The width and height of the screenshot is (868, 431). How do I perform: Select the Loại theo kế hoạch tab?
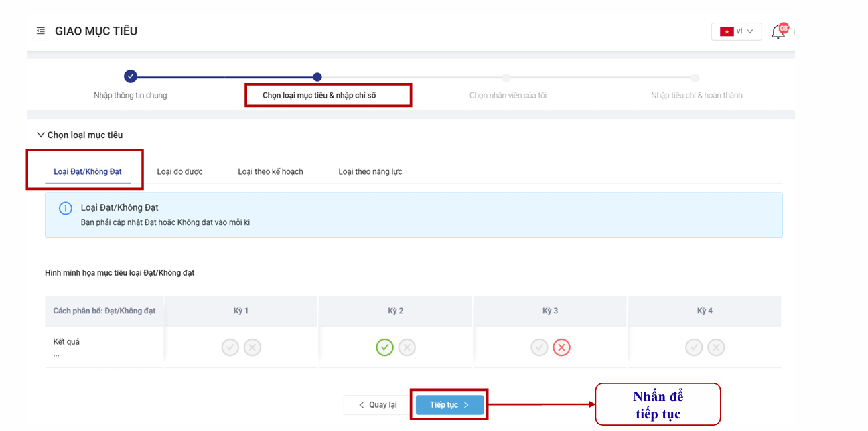click(270, 172)
